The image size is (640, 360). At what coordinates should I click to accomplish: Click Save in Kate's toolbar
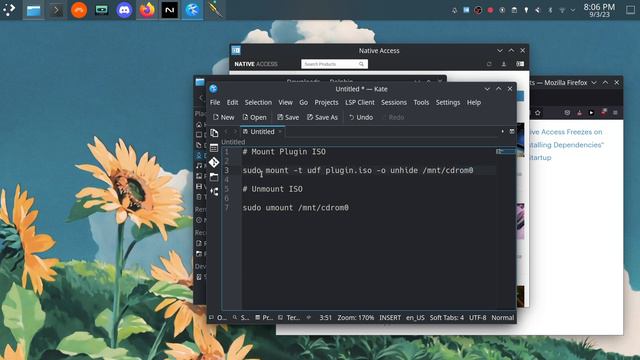point(288,118)
